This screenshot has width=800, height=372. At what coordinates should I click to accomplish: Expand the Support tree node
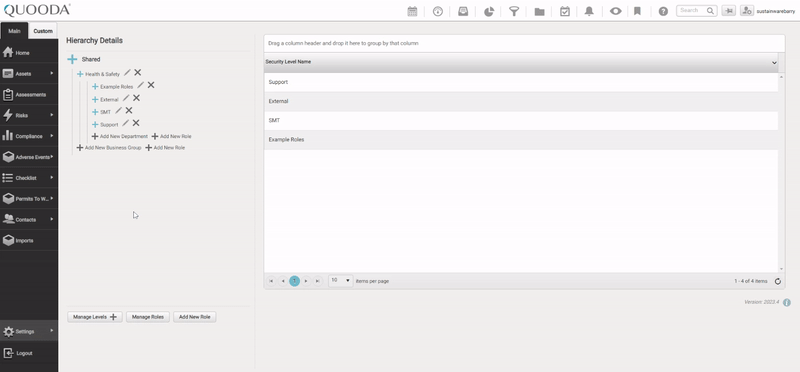tap(95, 125)
